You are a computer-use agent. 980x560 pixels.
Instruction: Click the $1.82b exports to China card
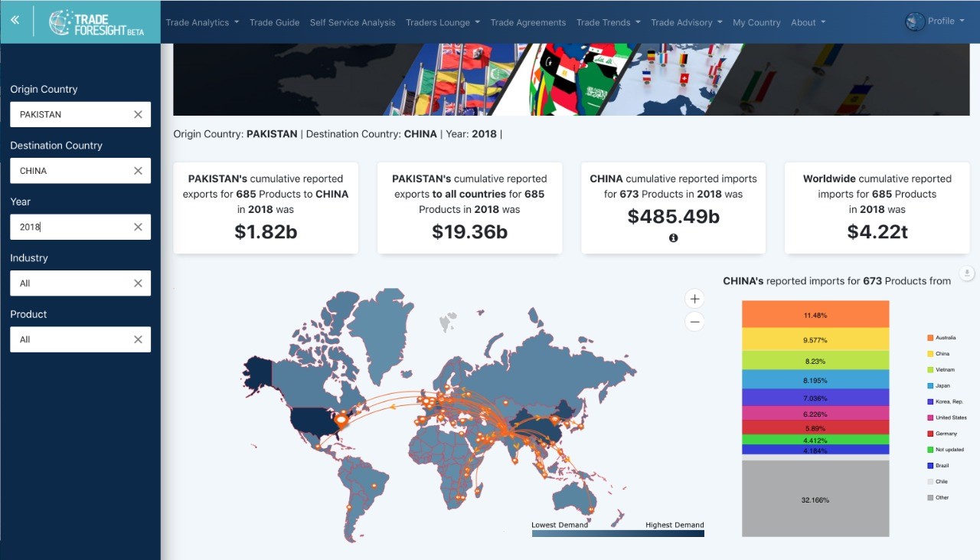point(266,208)
